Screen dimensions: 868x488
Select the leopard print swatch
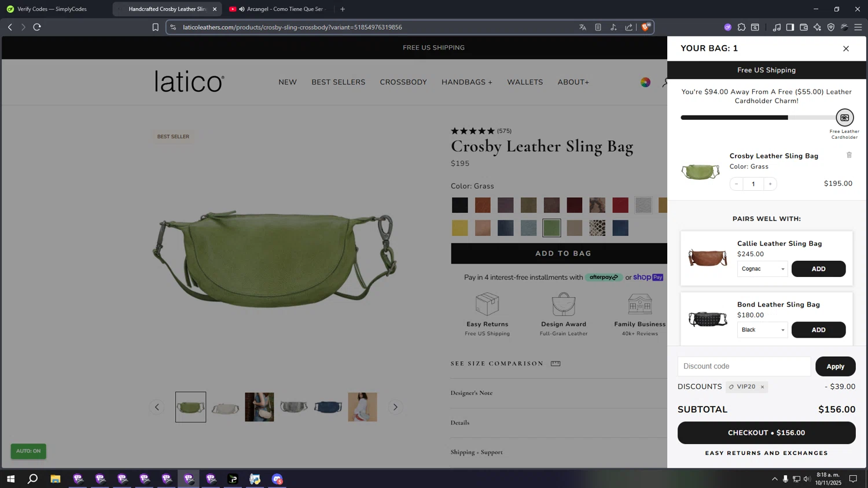coord(597,228)
